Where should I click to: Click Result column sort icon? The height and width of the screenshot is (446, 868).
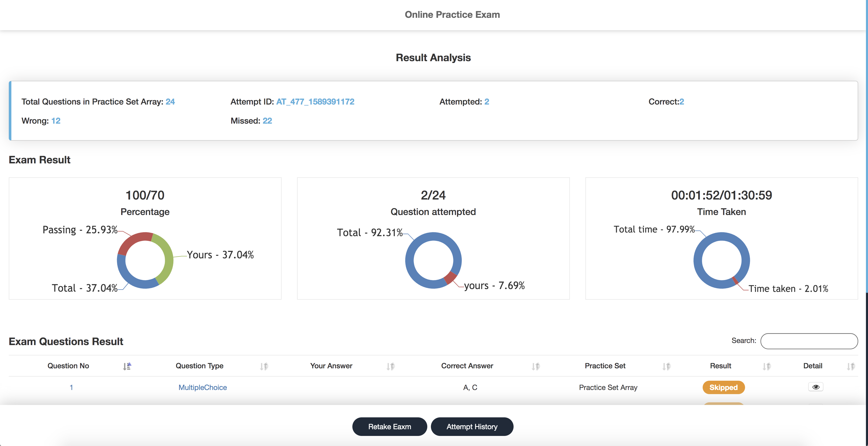766,366
